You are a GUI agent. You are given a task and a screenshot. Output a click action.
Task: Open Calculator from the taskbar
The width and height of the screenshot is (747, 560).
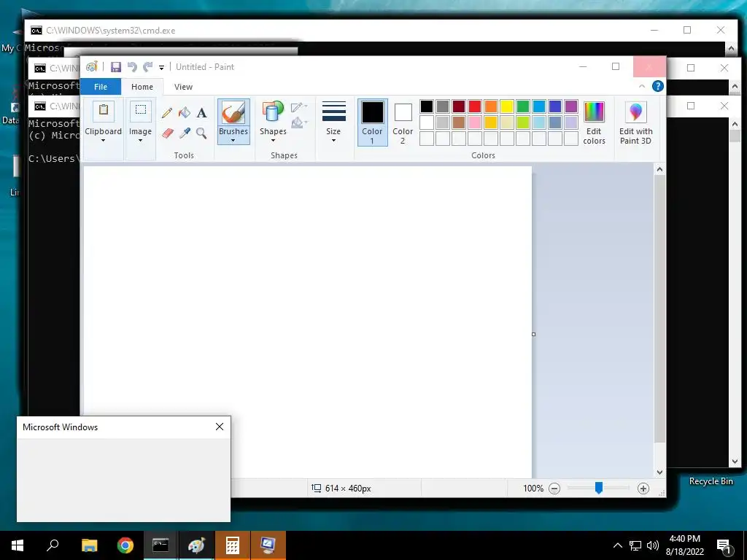point(233,545)
